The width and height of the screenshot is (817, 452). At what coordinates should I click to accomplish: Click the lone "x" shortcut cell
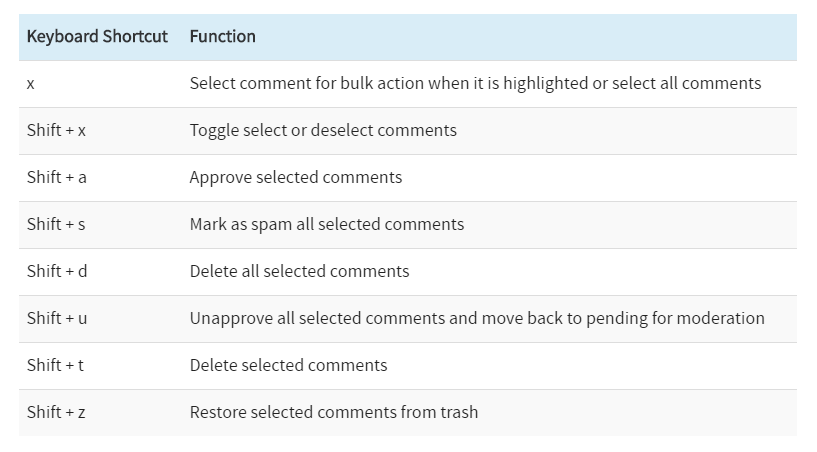[31, 84]
